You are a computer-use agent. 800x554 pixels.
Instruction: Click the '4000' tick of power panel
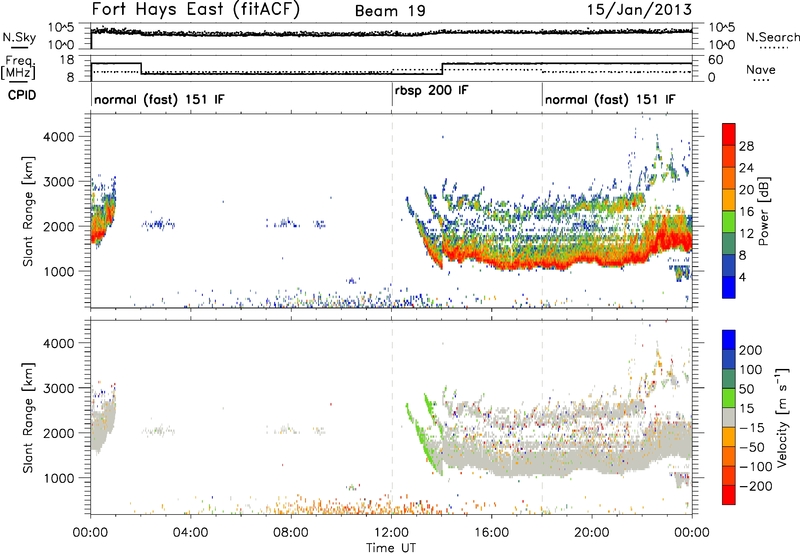(59, 137)
